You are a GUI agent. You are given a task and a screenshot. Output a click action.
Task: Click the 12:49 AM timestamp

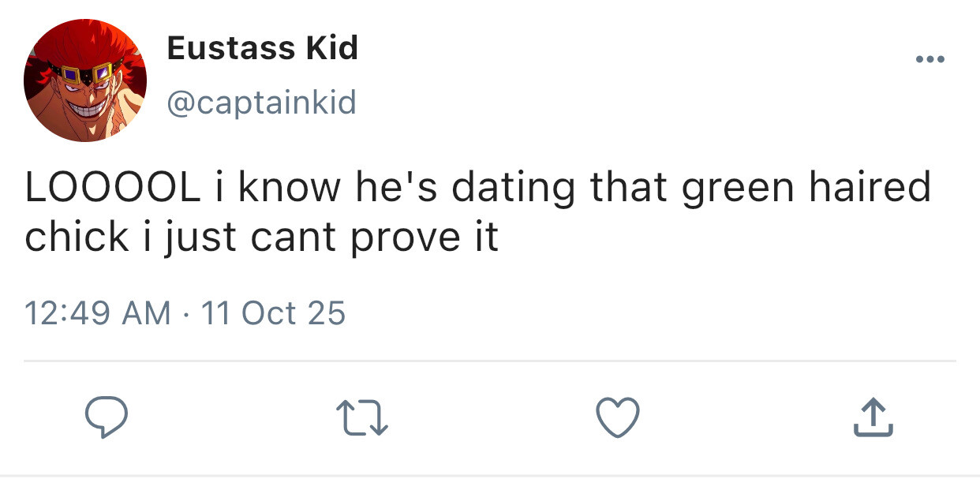98,313
